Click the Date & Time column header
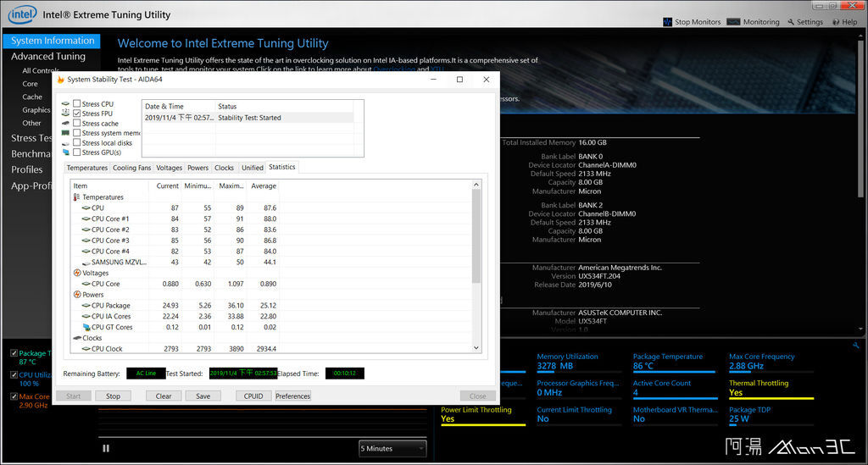The width and height of the screenshot is (868, 465). pyautogui.click(x=178, y=106)
